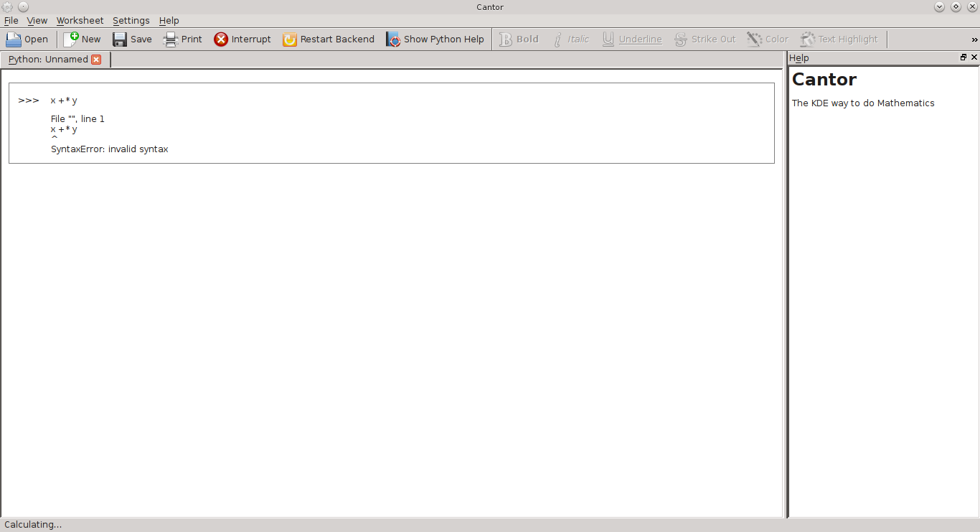Float the Help panel
Screen dimensions: 980x532
(963, 57)
